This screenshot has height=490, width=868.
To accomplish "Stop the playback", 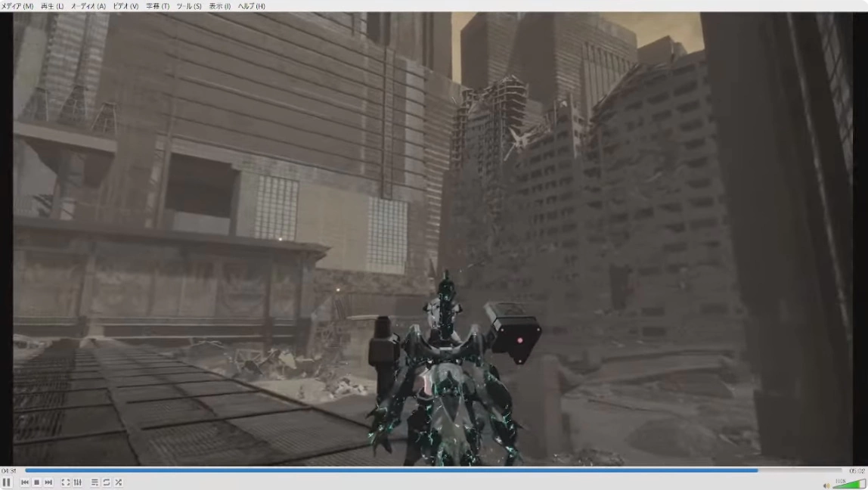I will pos(36,482).
